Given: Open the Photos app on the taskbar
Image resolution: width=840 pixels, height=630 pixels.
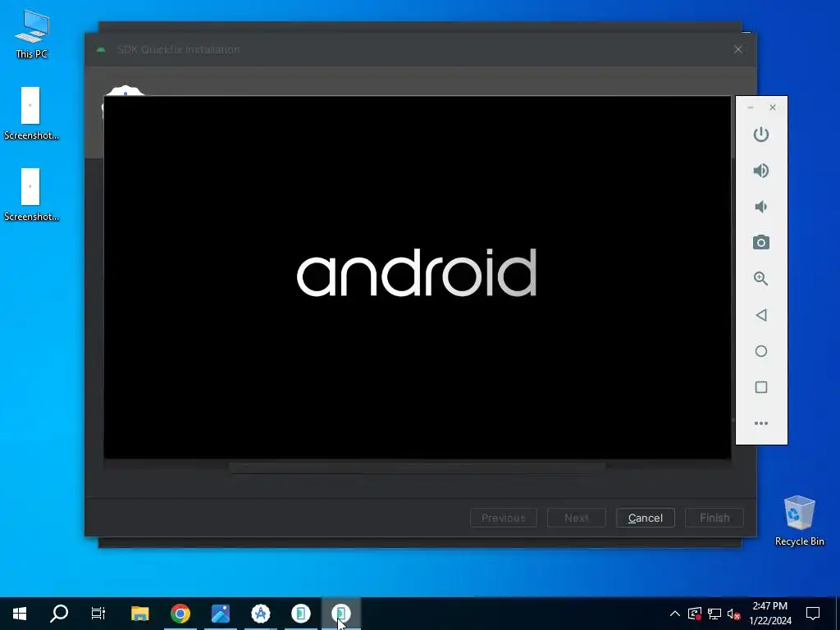Looking at the screenshot, I should tap(220, 614).
